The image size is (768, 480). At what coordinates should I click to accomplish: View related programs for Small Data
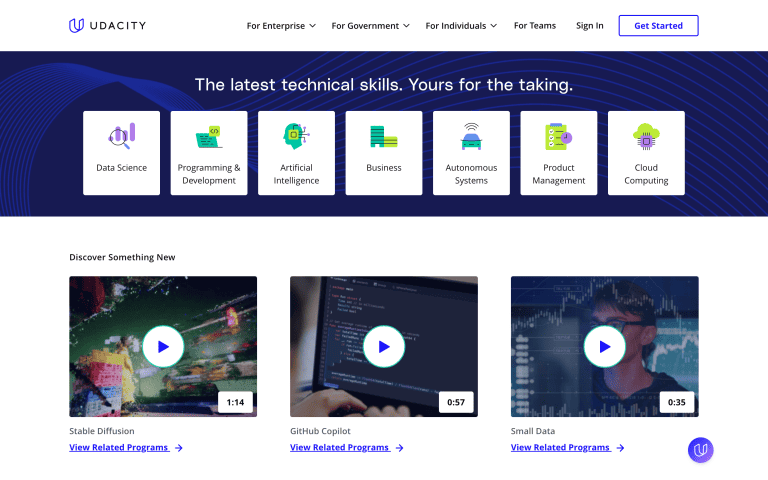pos(560,447)
